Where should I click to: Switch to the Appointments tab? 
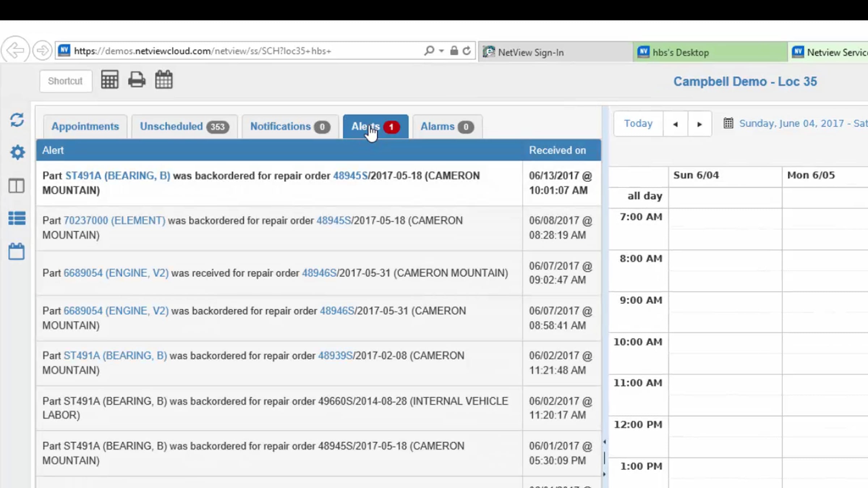pos(85,127)
